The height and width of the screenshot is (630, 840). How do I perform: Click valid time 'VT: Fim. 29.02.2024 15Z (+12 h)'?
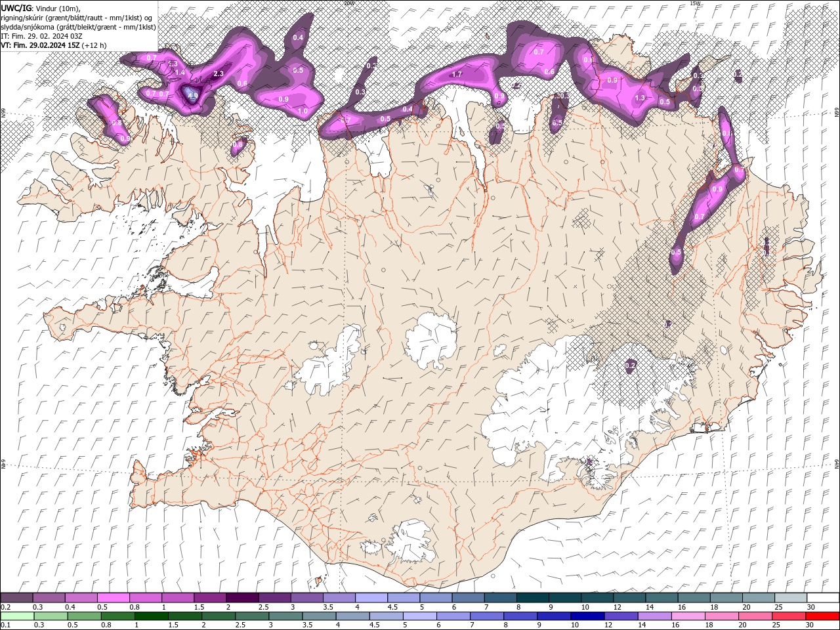(54, 45)
